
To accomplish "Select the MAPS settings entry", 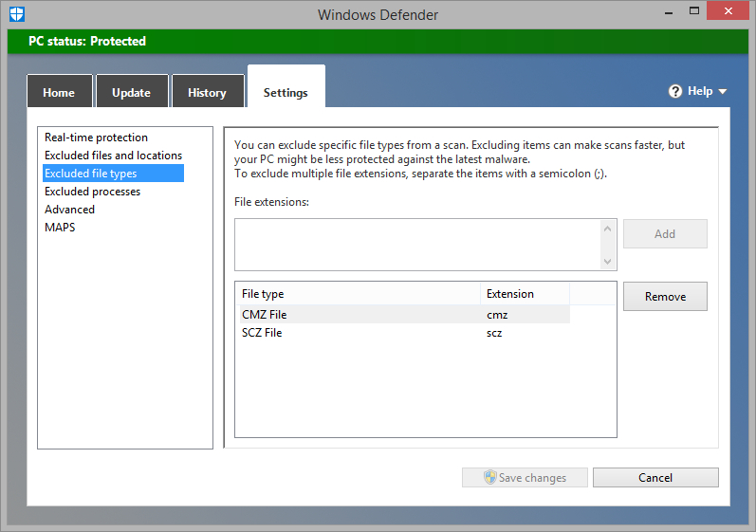I will [60, 228].
